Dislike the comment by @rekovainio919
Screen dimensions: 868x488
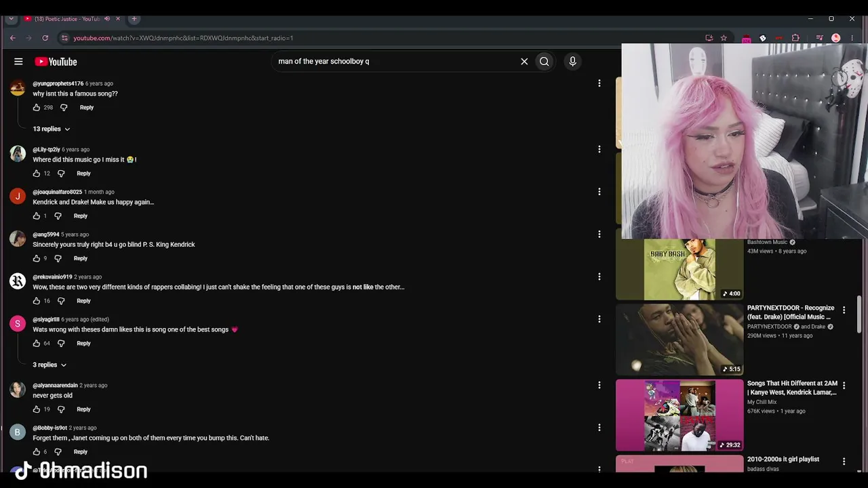(x=61, y=301)
